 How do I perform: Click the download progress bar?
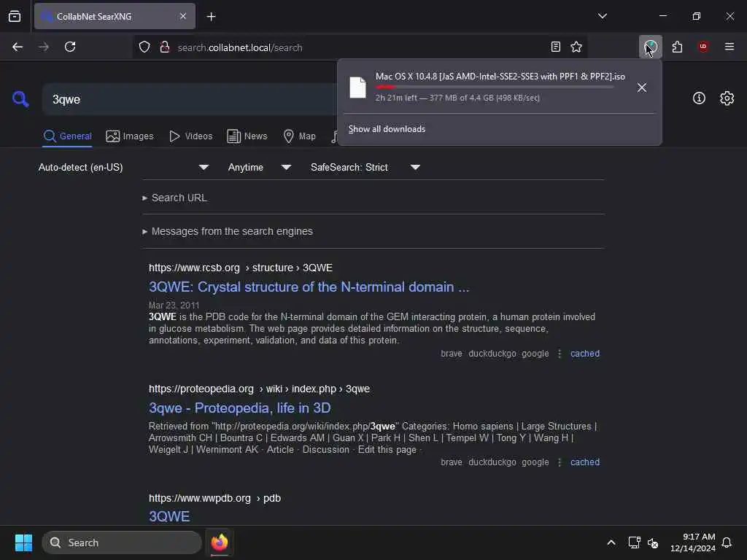tap(495, 87)
